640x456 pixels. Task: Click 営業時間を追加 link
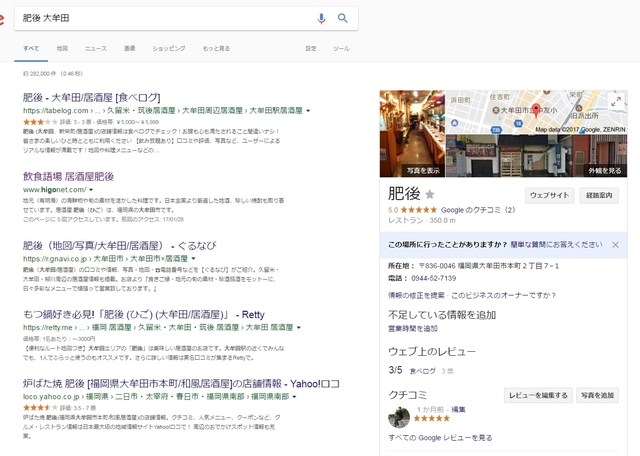413,328
